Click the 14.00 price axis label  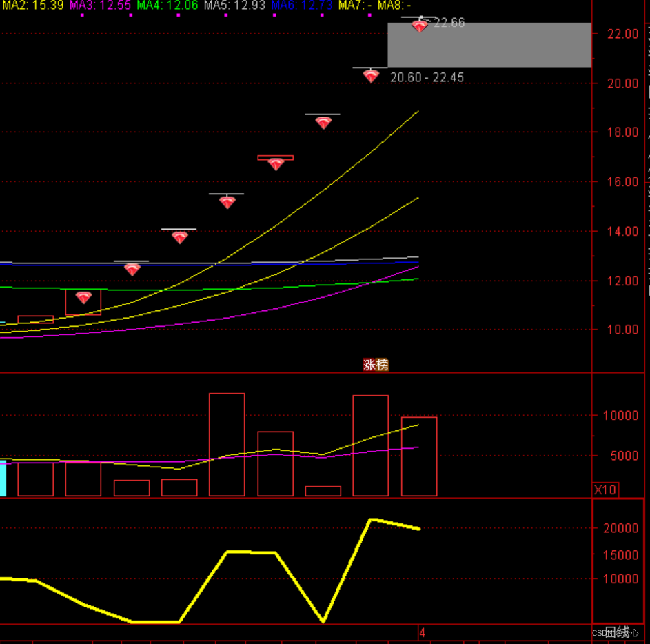tap(622, 232)
